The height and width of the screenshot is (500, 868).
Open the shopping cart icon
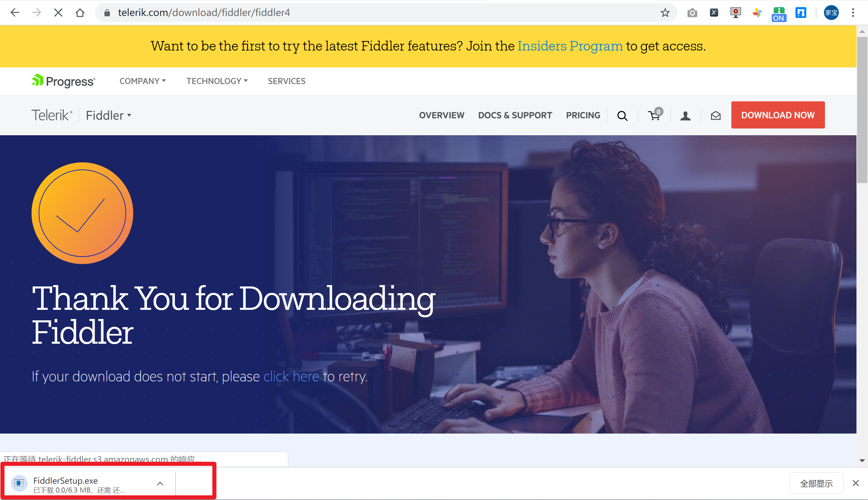(x=655, y=114)
